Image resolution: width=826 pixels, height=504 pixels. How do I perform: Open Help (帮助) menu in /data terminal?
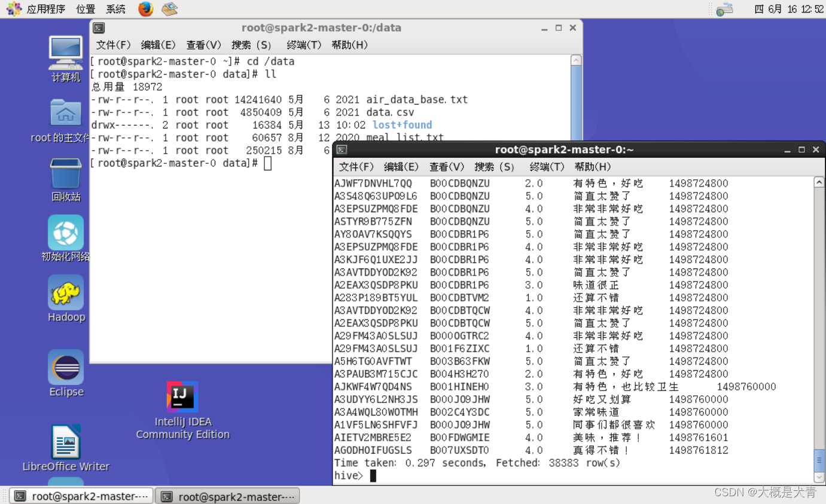(349, 45)
